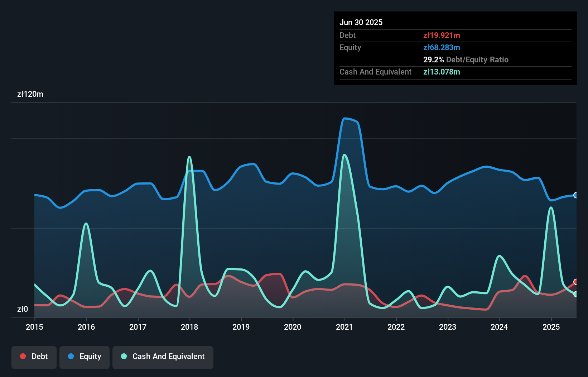Toggle the Debt series legend button
Image resolution: width=588 pixels, height=377 pixels.
pyautogui.click(x=34, y=357)
